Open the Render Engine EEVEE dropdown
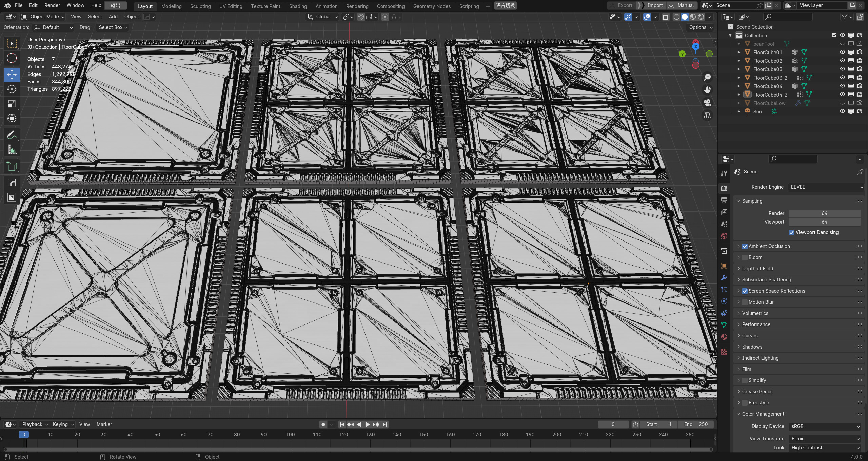This screenshot has height=461, width=868. click(826, 187)
